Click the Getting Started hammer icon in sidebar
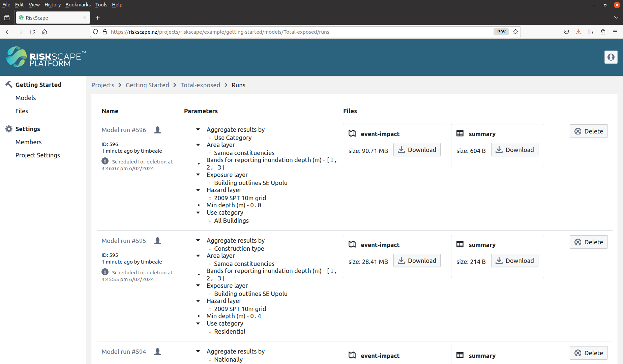623x364 pixels. (9, 84)
